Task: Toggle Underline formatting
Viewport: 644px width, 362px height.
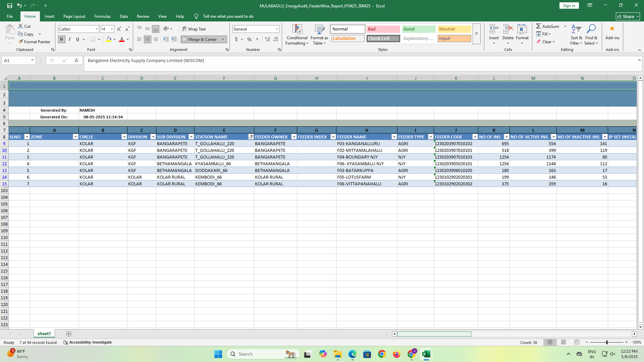Action: pyautogui.click(x=77, y=39)
